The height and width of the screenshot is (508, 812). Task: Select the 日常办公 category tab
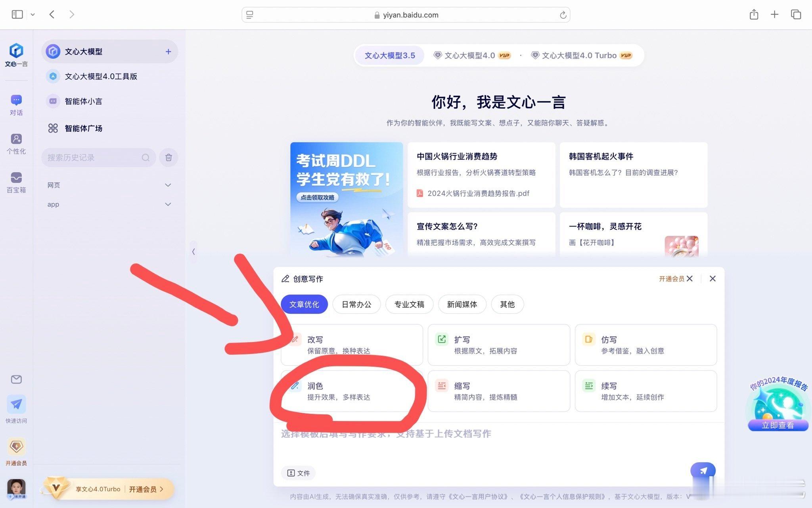pyautogui.click(x=356, y=304)
